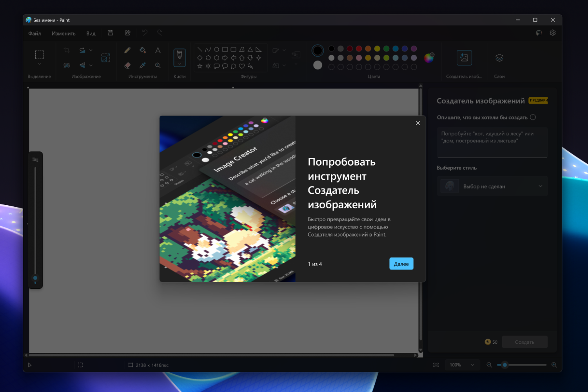Click the Save icon in title toolbar
The image size is (588, 392).
(111, 33)
